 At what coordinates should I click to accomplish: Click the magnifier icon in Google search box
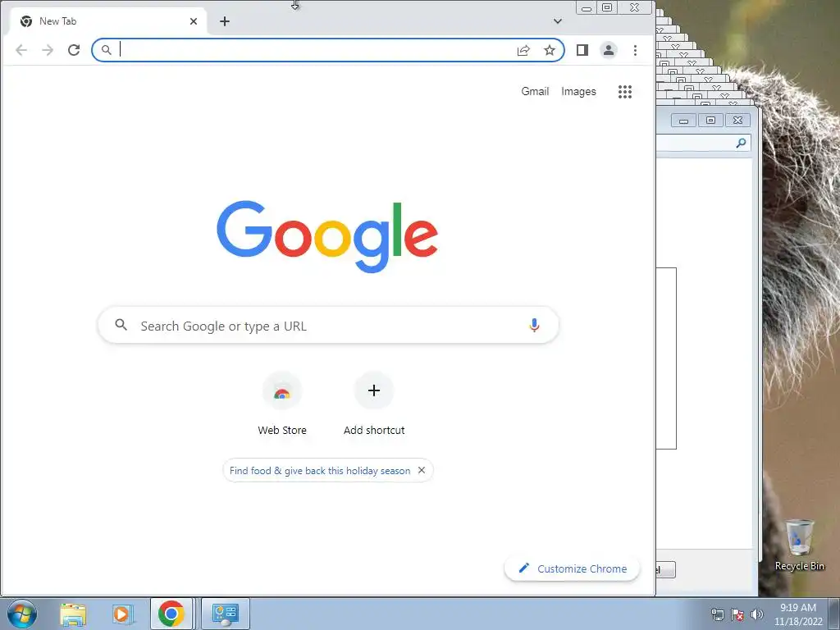click(121, 325)
